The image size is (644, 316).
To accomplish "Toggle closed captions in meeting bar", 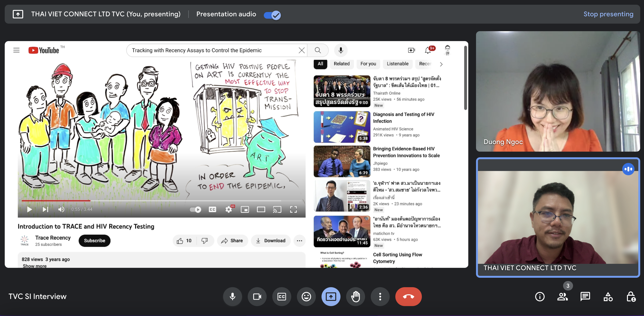I will click(282, 296).
